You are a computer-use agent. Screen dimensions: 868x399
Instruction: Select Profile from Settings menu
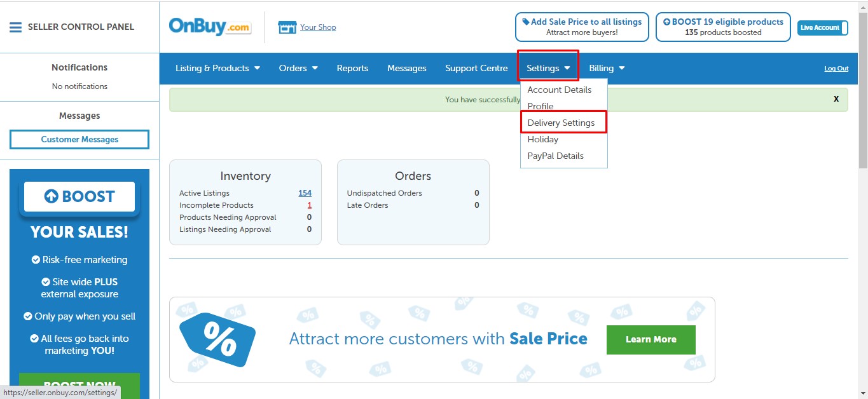(x=541, y=106)
